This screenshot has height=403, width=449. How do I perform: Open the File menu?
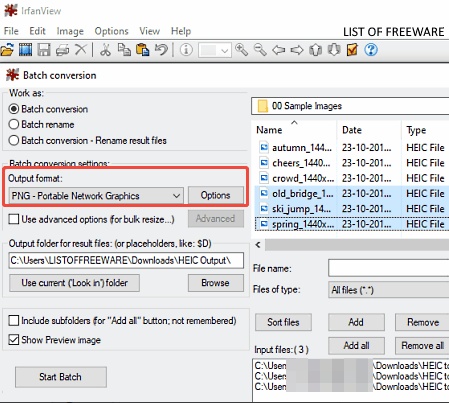11,31
